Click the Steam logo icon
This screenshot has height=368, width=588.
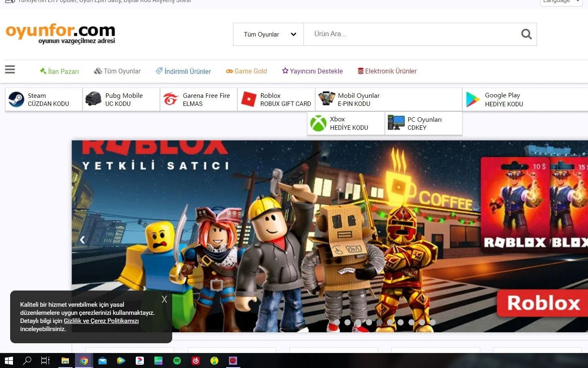pos(17,99)
